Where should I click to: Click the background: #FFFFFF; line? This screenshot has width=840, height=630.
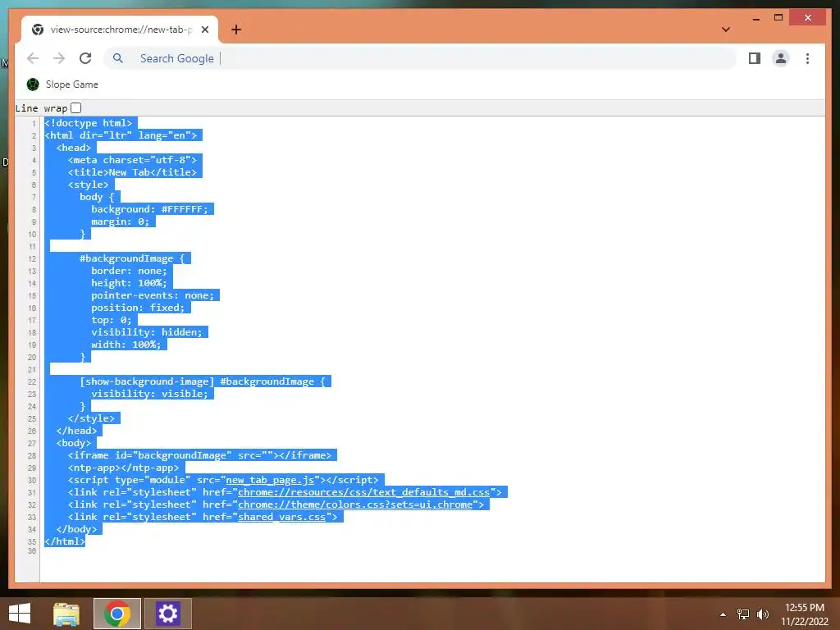tap(149, 209)
